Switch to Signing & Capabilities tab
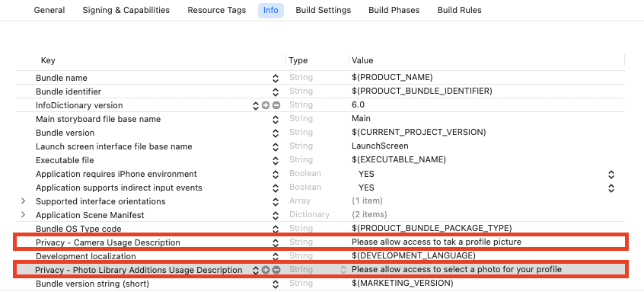 (x=126, y=10)
